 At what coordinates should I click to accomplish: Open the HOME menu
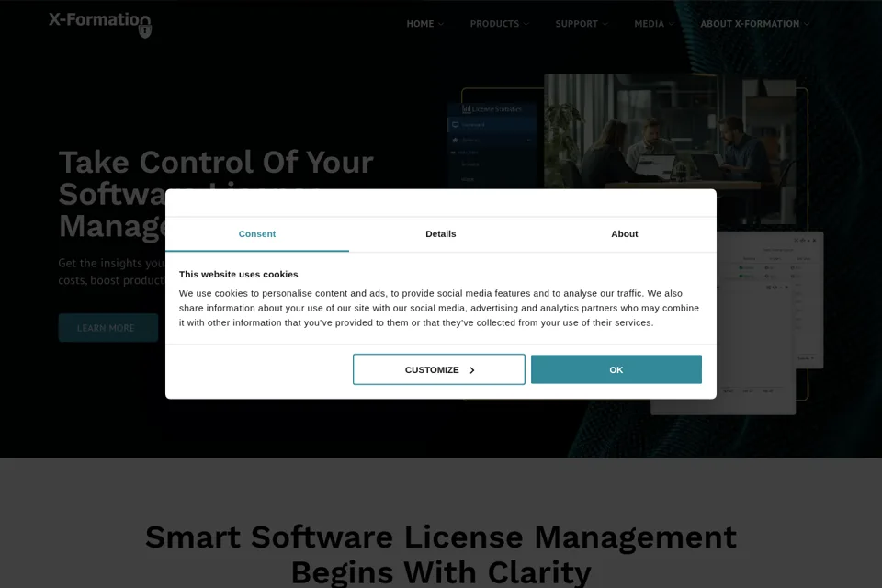click(420, 24)
